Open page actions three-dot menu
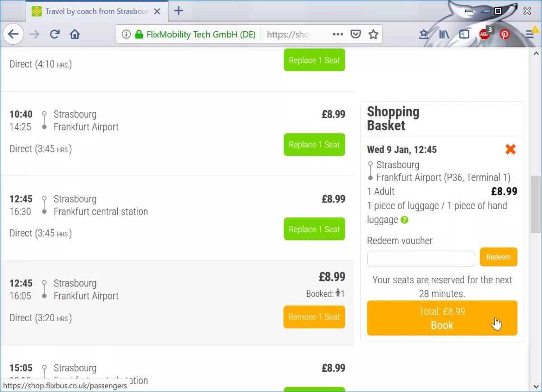The image size is (542, 392). click(337, 34)
